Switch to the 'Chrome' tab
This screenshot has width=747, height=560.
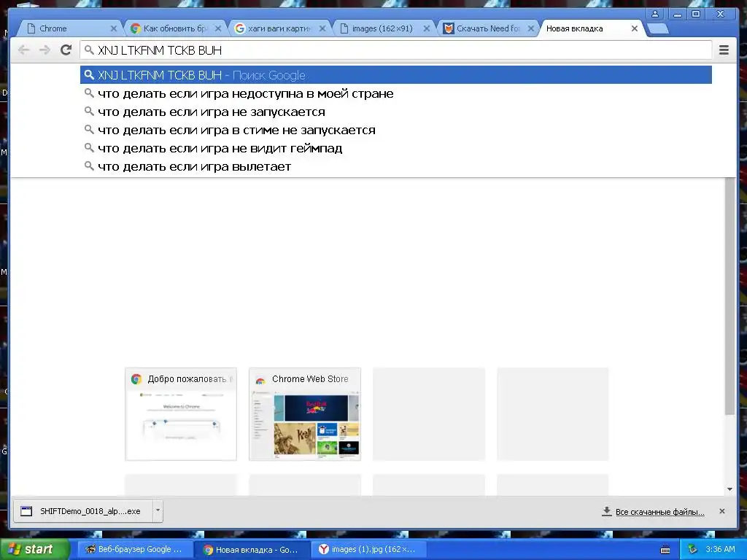(71, 28)
